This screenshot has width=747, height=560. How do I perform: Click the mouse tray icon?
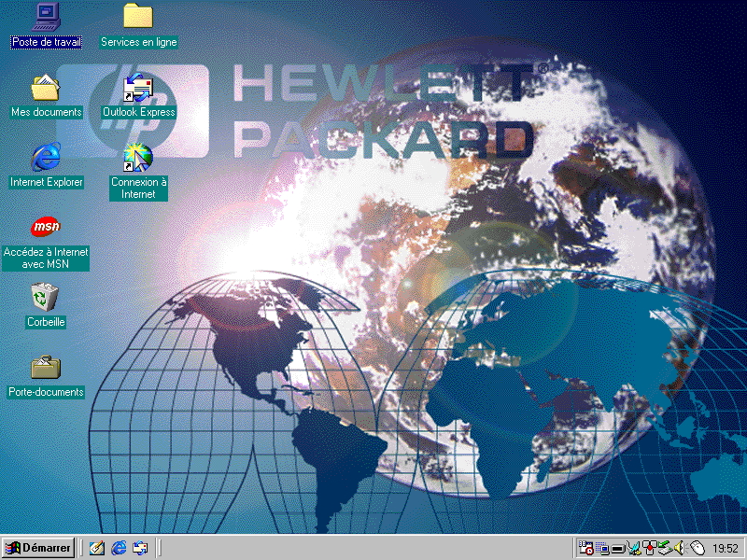pyautogui.click(x=697, y=548)
